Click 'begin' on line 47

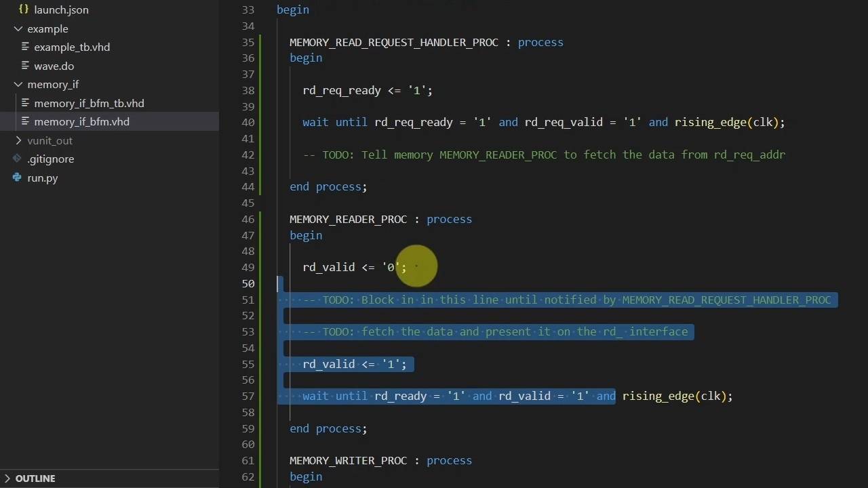click(306, 235)
